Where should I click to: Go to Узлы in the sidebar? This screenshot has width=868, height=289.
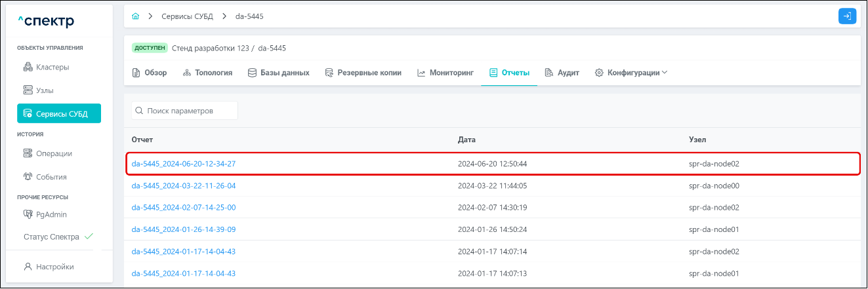tap(45, 90)
